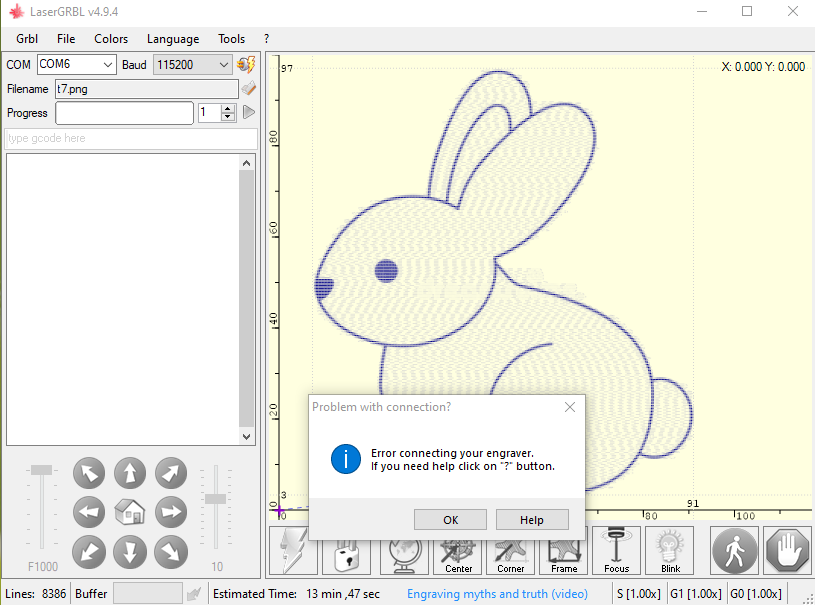Activate the Focus laser icon
The width and height of the screenshot is (815, 605).
pyautogui.click(x=616, y=550)
